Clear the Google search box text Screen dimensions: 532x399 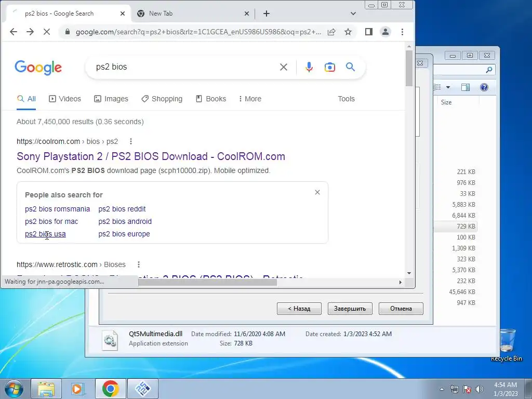[284, 67]
